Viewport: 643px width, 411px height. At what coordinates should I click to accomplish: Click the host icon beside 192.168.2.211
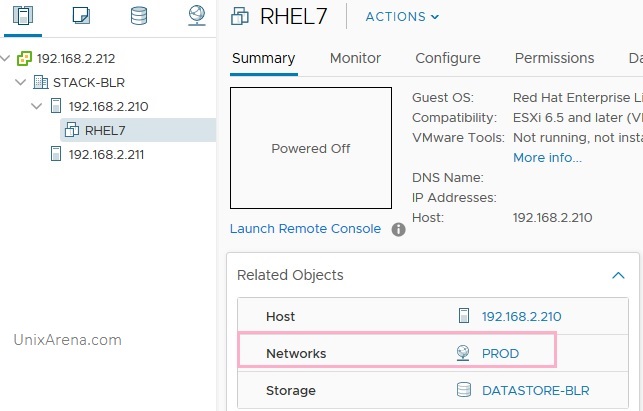(x=56, y=154)
